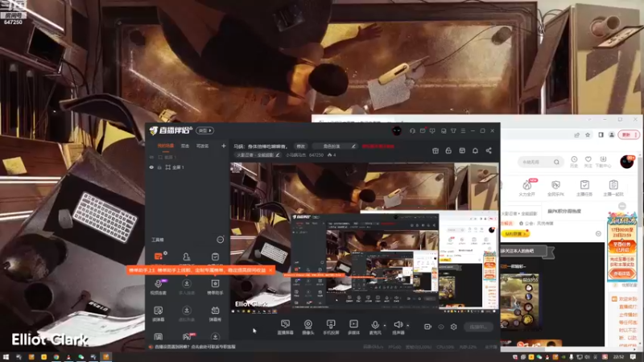Viewport: 644px width, 362px height.
Task: Open the orange first toolbox tool
Action: pos(159,257)
